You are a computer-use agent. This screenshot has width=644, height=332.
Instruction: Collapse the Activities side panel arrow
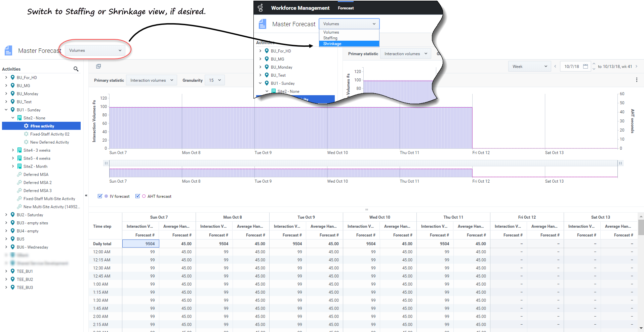[x=86, y=195]
